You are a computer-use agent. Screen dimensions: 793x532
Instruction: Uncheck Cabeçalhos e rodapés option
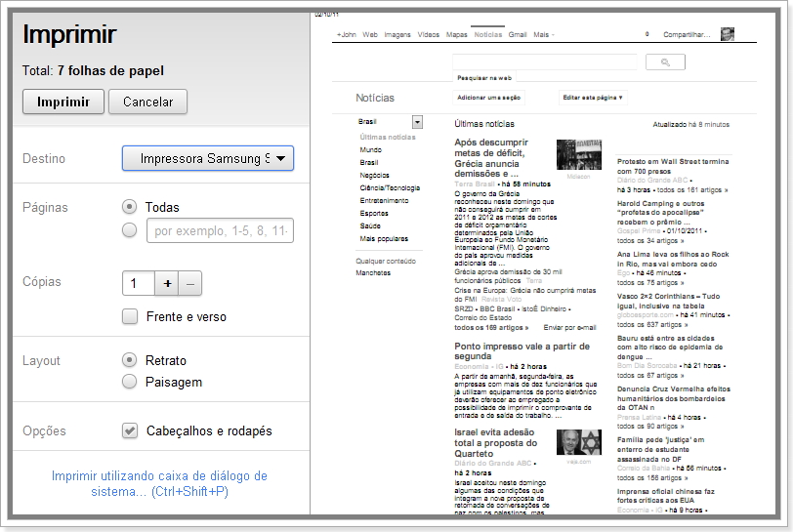129,430
